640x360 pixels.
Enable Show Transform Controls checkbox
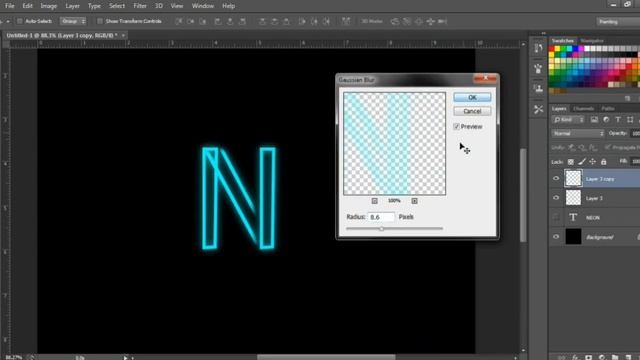pyautogui.click(x=99, y=21)
